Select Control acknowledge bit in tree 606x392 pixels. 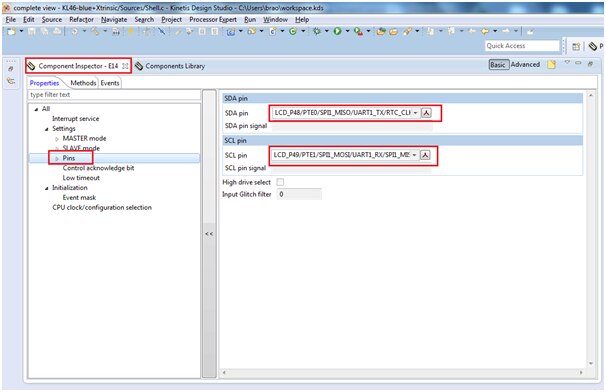coord(98,168)
